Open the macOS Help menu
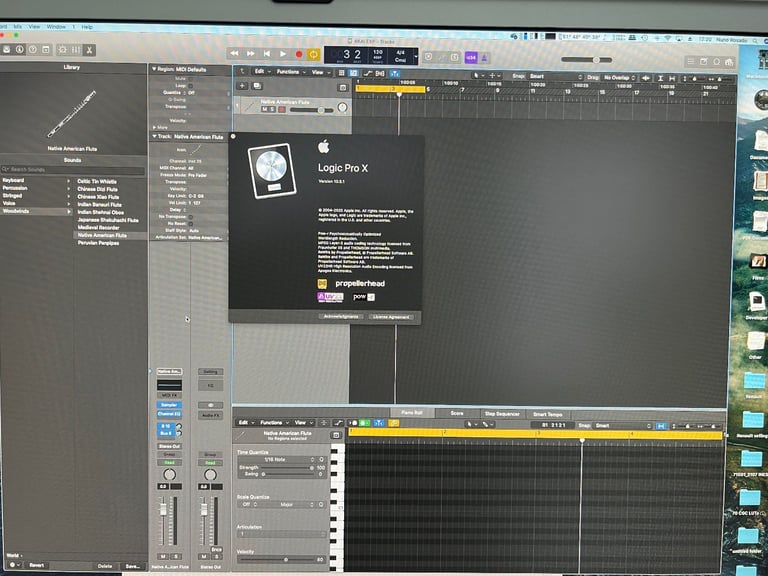This screenshot has width=768, height=576. [87, 27]
